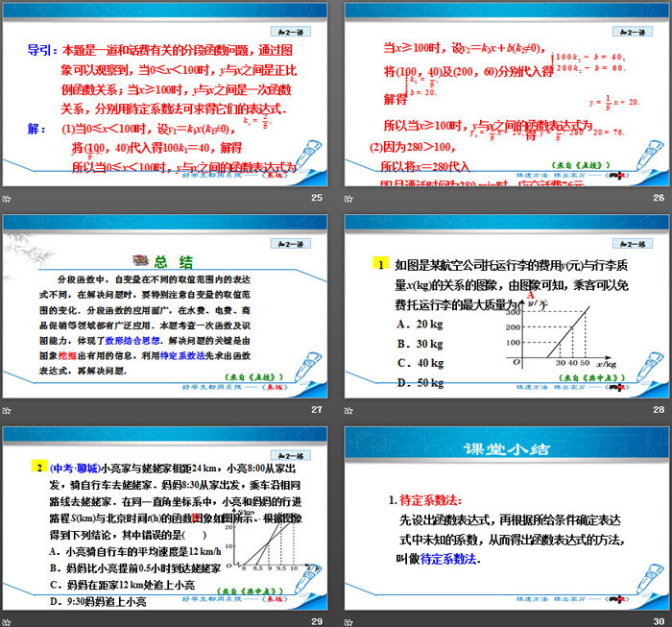Click the blue 数形结合思想 text on slide 27

[x=132, y=341]
